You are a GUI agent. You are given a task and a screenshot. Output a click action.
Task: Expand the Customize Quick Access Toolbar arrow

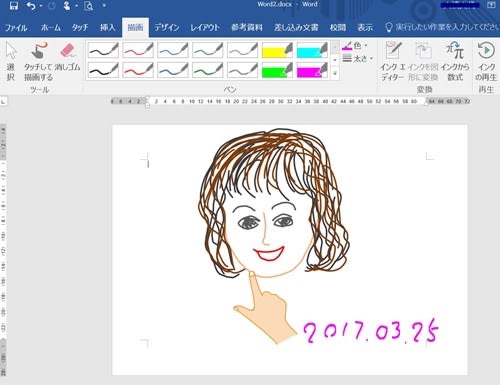[104, 6]
